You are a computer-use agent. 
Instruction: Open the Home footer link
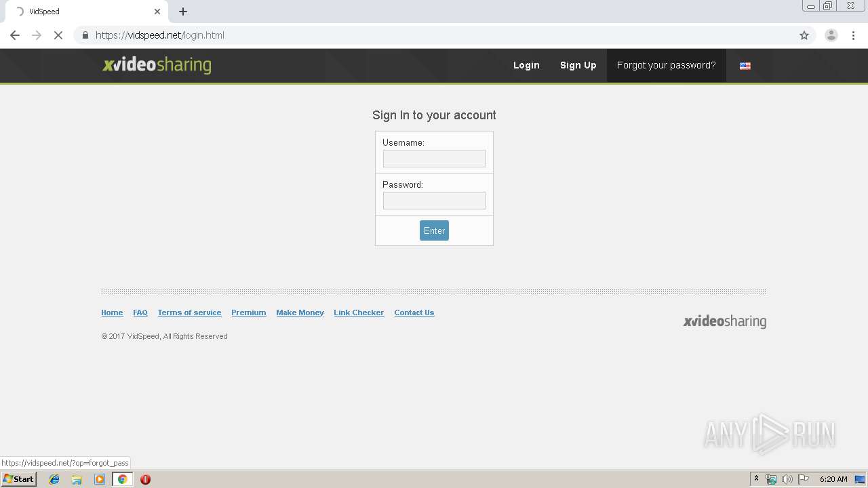coord(112,312)
